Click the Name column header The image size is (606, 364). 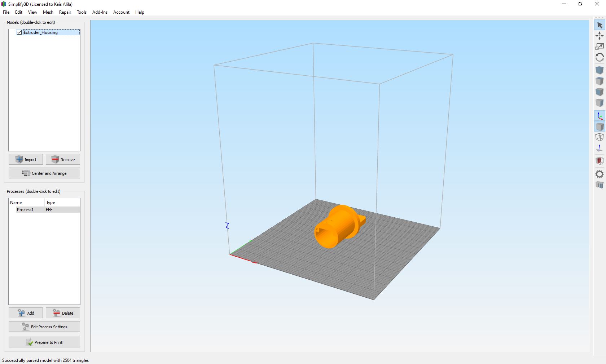[26, 203]
